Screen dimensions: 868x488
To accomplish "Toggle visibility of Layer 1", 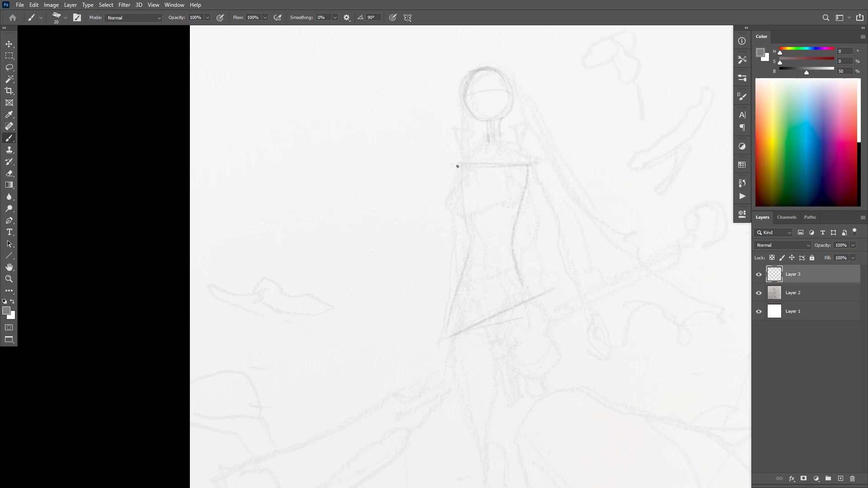I will [759, 311].
